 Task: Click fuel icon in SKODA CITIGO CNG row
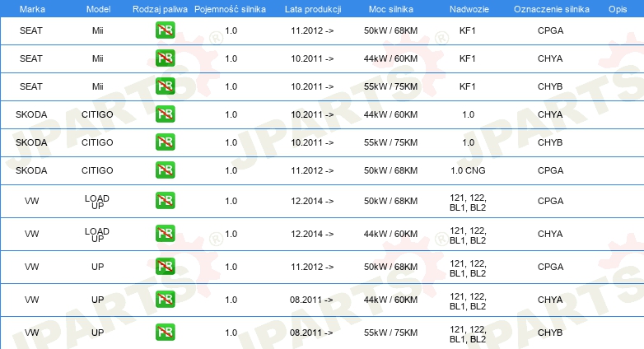point(165,170)
